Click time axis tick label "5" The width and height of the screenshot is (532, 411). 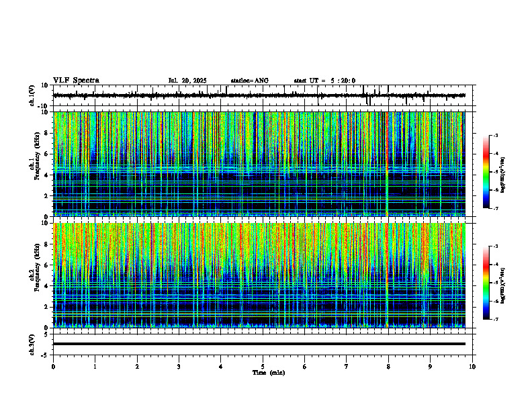[x=263, y=367]
